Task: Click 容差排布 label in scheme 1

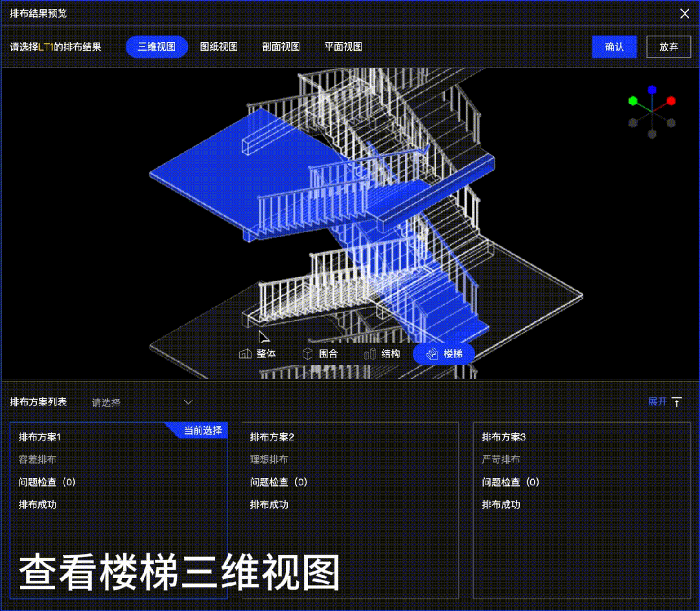Action: [x=37, y=459]
